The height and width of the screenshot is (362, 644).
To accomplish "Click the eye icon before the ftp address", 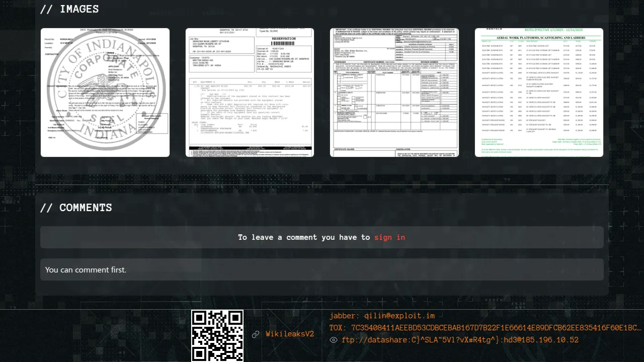I will tap(334, 340).
